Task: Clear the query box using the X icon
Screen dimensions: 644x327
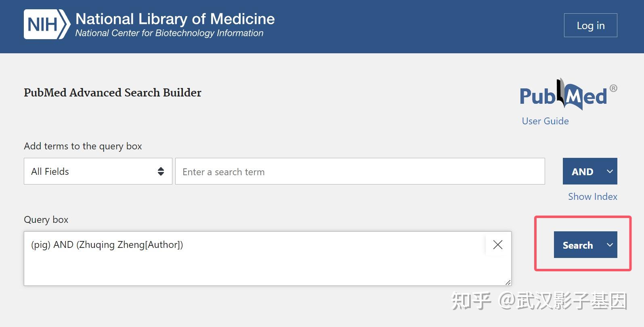Action: pos(497,245)
